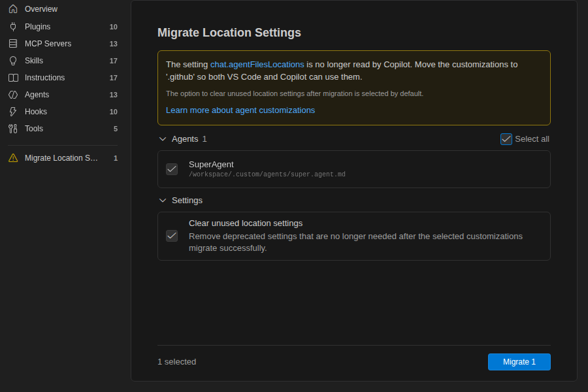Viewport: 588px width, 392px height.
Task: Open Learn more about agent customizations link
Action: click(x=240, y=110)
